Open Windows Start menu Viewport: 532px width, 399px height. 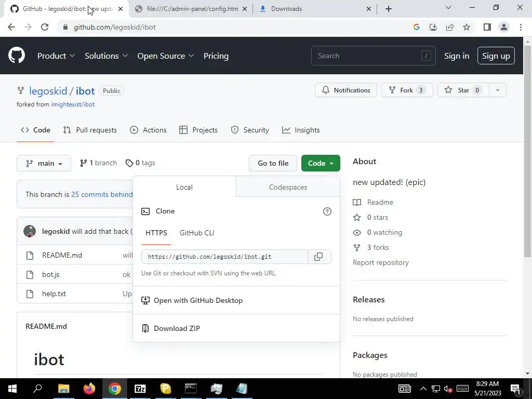(x=12, y=389)
